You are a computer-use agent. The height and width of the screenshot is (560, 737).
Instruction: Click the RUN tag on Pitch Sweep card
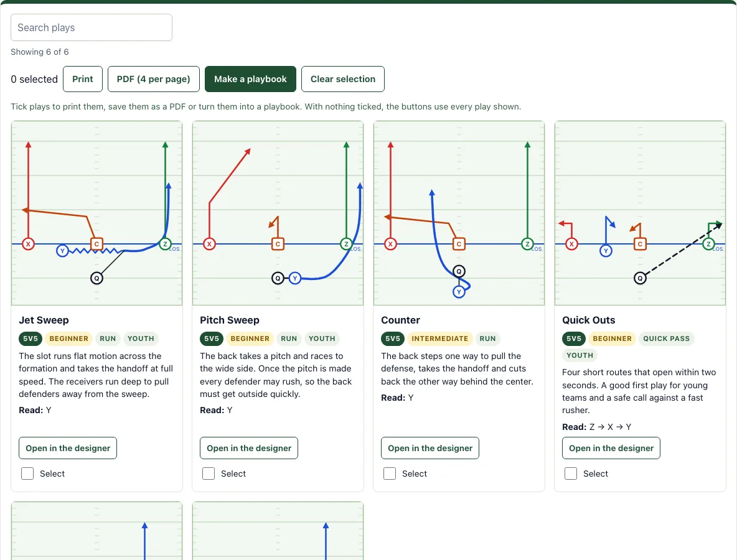[x=289, y=338]
